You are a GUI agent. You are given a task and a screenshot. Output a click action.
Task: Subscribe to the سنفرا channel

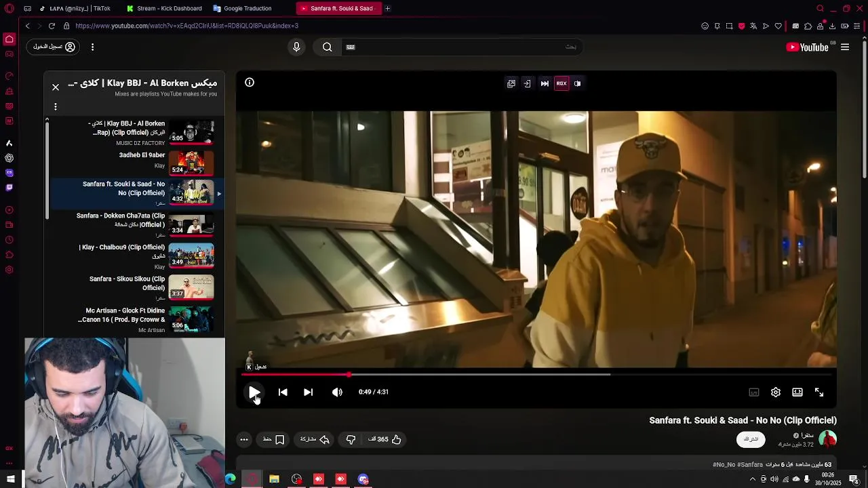click(751, 439)
